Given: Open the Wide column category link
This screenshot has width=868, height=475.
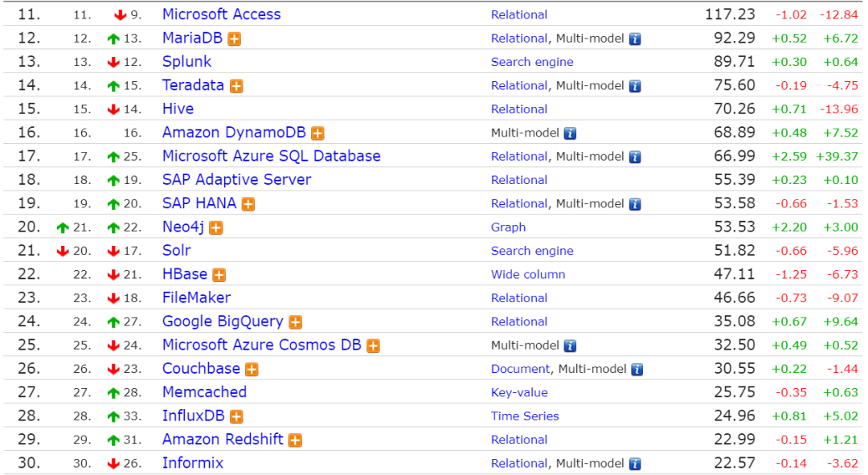Looking at the screenshot, I should [x=528, y=274].
